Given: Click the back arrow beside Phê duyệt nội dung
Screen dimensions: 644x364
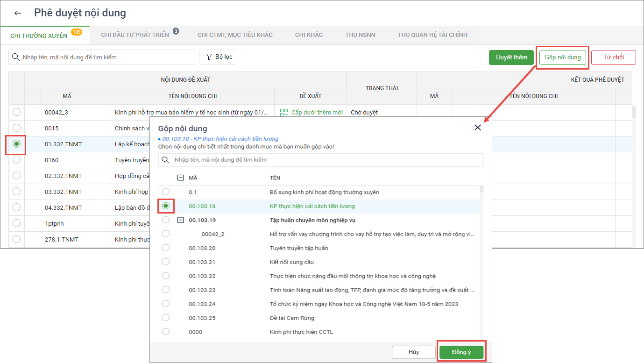Looking at the screenshot, I should click(18, 13).
